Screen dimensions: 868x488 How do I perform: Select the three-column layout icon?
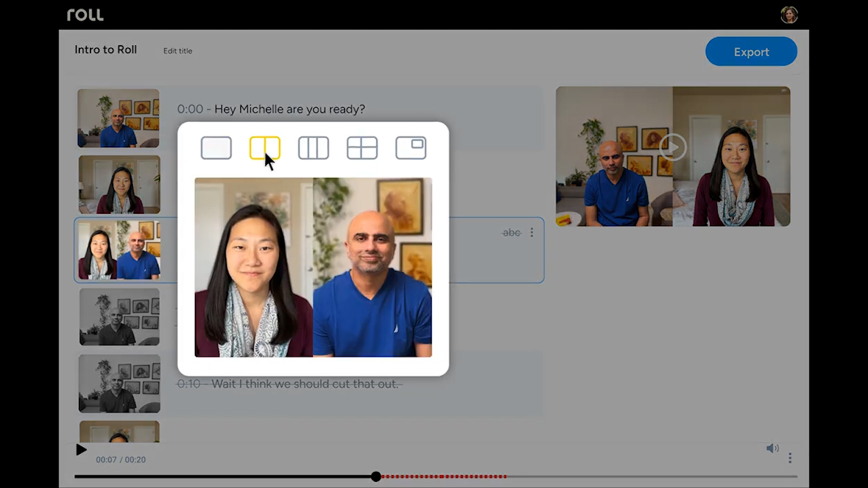tap(313, 148)
